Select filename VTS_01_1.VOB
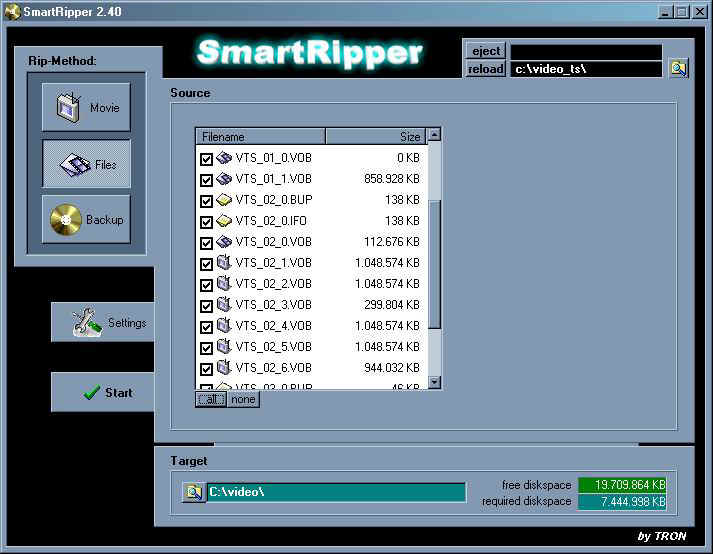The width and height of the screenshot is (713, 554). (273, 179)
